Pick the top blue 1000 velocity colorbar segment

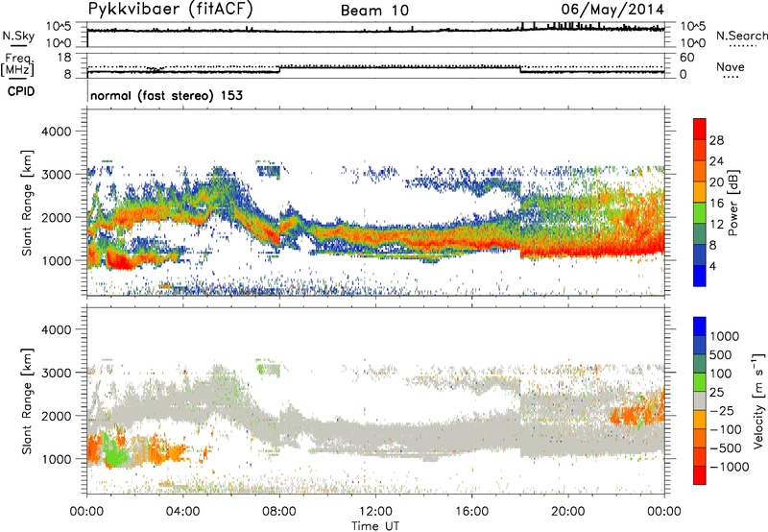pyautogui.click(x=700, y=326)
